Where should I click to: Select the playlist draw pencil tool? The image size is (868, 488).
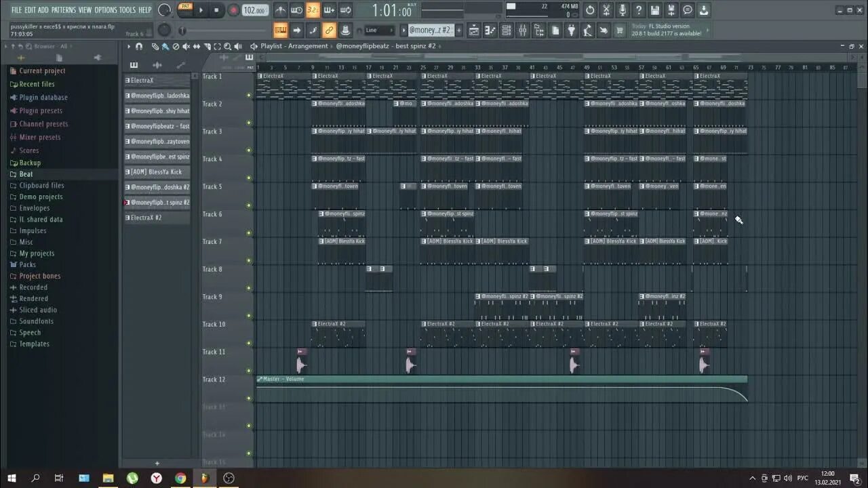155,46
